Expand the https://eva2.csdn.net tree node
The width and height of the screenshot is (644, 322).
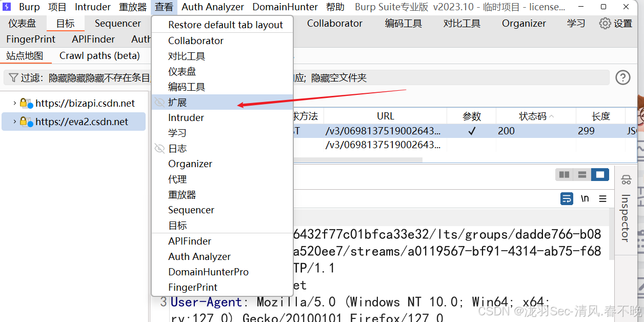pos(14,122)
